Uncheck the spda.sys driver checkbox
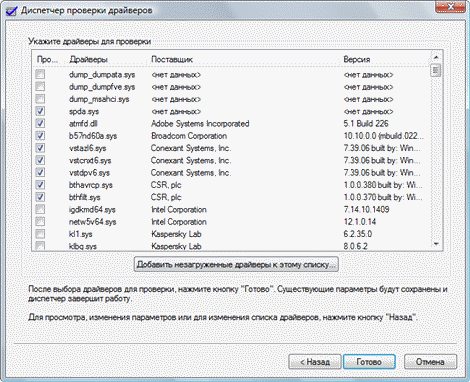470x382 pixels. [40, 111]
